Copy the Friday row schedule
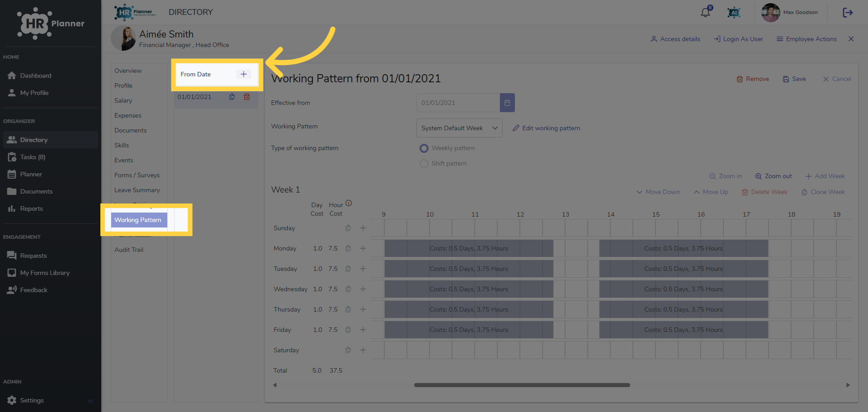This screenshot has height=412, width=868. pyautogui.click(x=348, y=330)
